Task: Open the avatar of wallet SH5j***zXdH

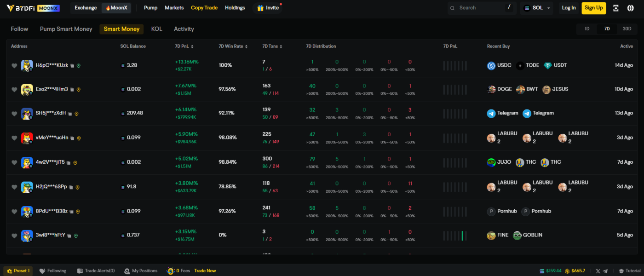Action: tap(27, 113)
